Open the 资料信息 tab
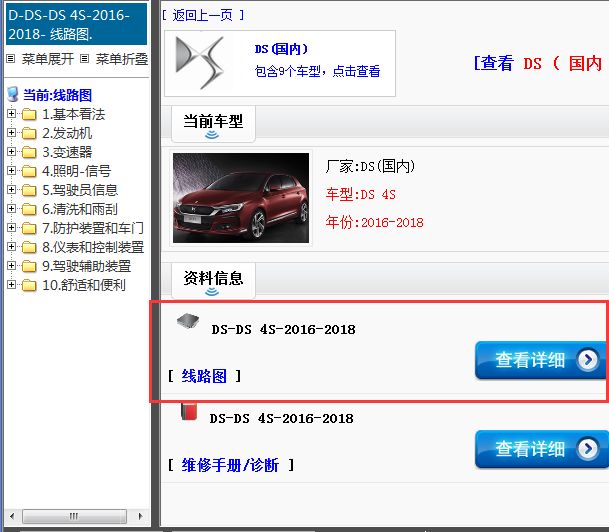 213,281
